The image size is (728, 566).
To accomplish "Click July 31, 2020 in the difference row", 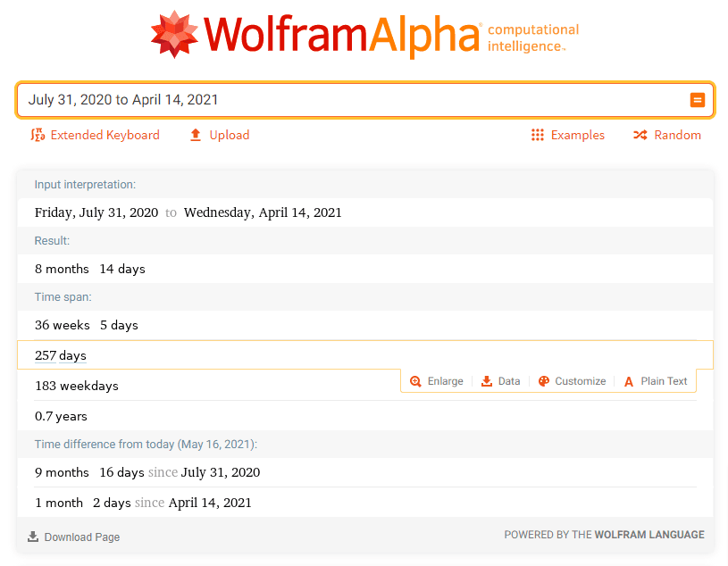I will pyautogui.click(x=219, y=472).
